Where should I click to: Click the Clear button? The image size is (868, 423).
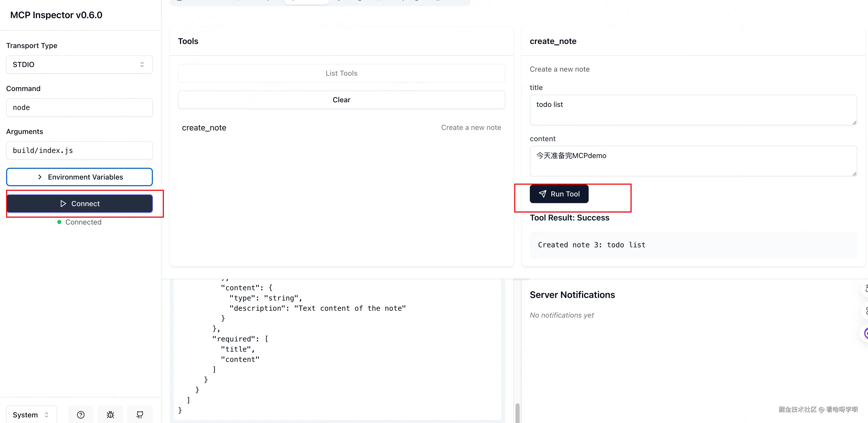coord(341,100)
